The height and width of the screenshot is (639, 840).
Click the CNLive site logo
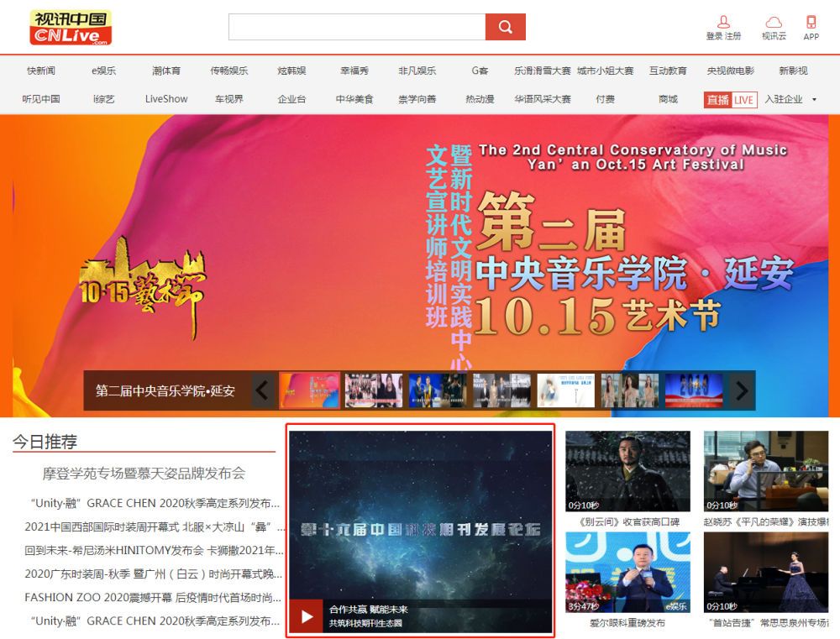coord(71,28)
